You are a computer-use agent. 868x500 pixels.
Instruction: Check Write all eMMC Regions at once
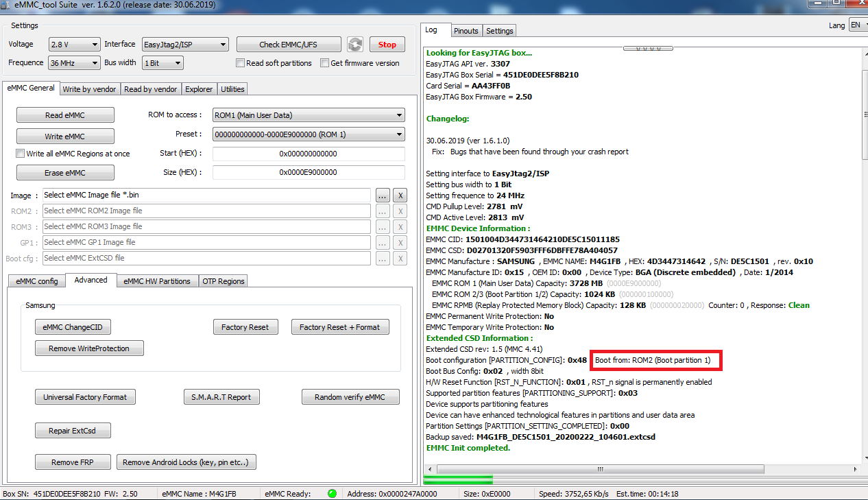pos(21,154)
